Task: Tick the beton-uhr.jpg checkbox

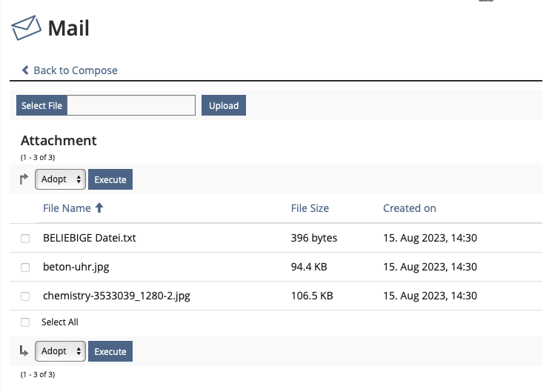Action: click(25, 268)
